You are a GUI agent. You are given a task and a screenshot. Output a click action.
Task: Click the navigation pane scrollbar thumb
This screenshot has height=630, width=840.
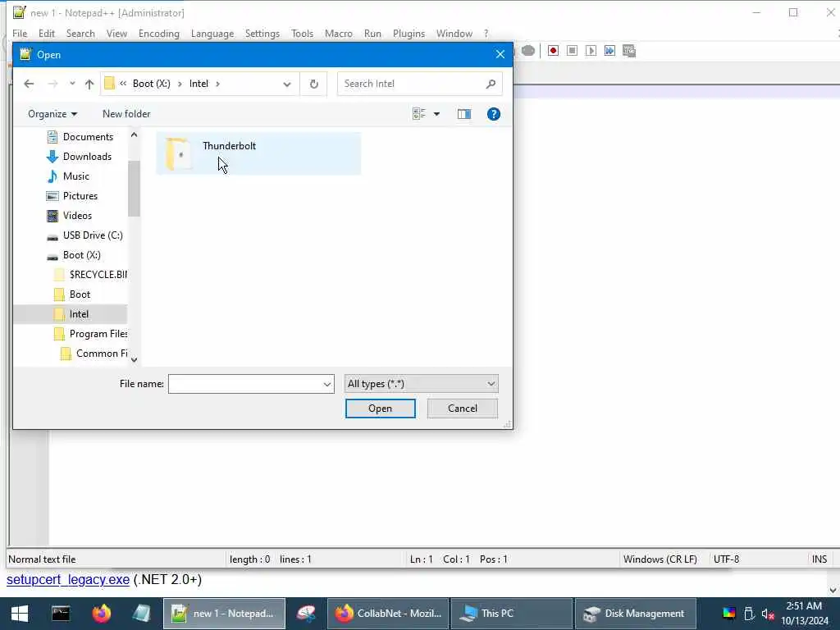[134, 189]
